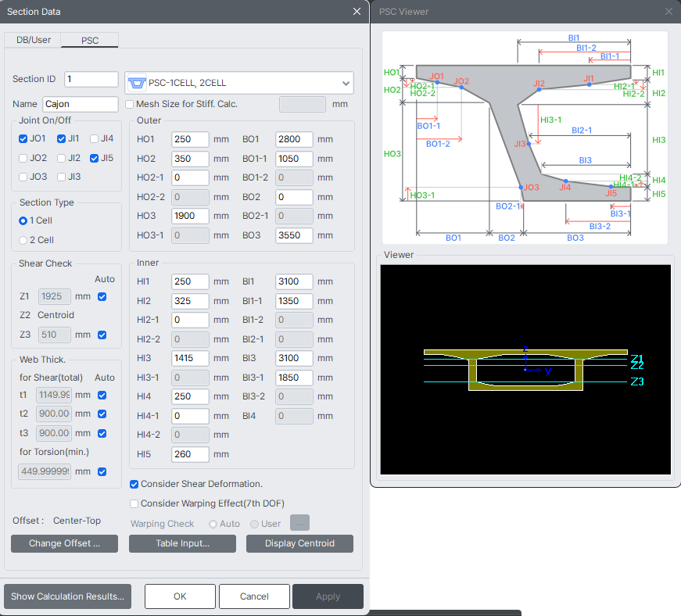This screenshot has width=681, height=616.
Task: Uncheck the JI5 joint checkbox
Action: [95, 158]
